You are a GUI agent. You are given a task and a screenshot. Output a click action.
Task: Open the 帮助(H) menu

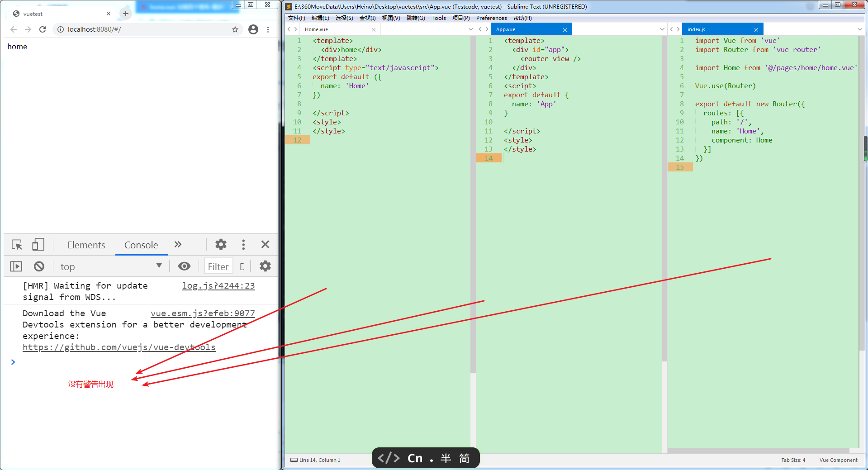(x=522, y=18)
